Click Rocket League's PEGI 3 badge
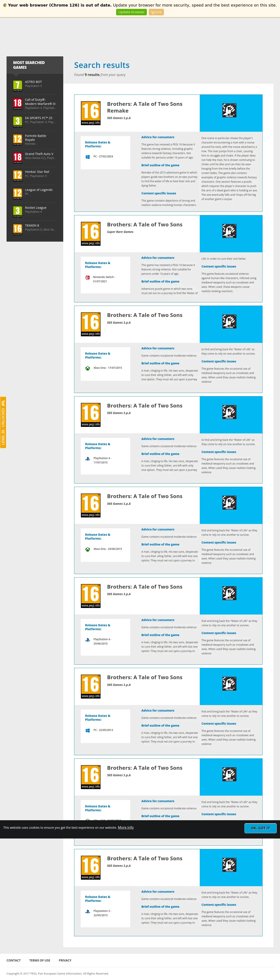Screen dimensions: 280x980 click(x=17, y=212)
